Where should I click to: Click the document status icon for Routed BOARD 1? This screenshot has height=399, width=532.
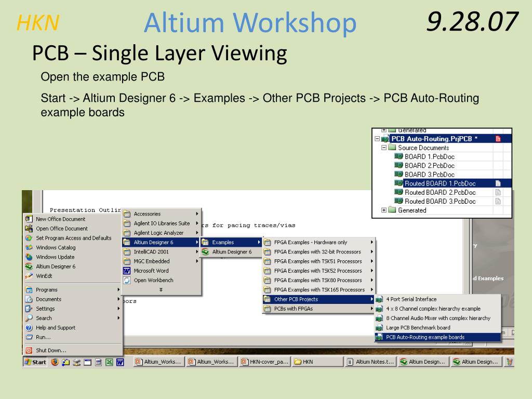tap(498, 183)
